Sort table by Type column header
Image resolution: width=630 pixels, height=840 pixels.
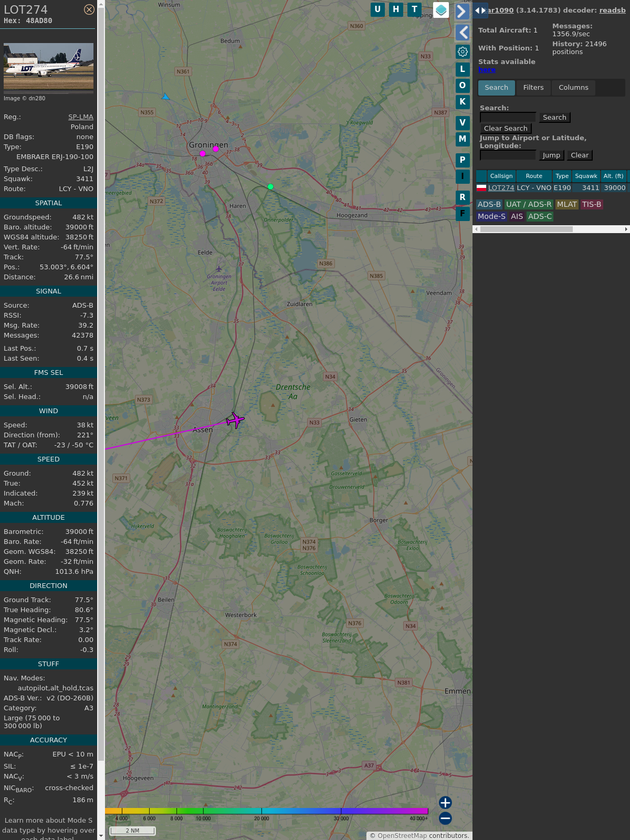click(x=562, y=176)
